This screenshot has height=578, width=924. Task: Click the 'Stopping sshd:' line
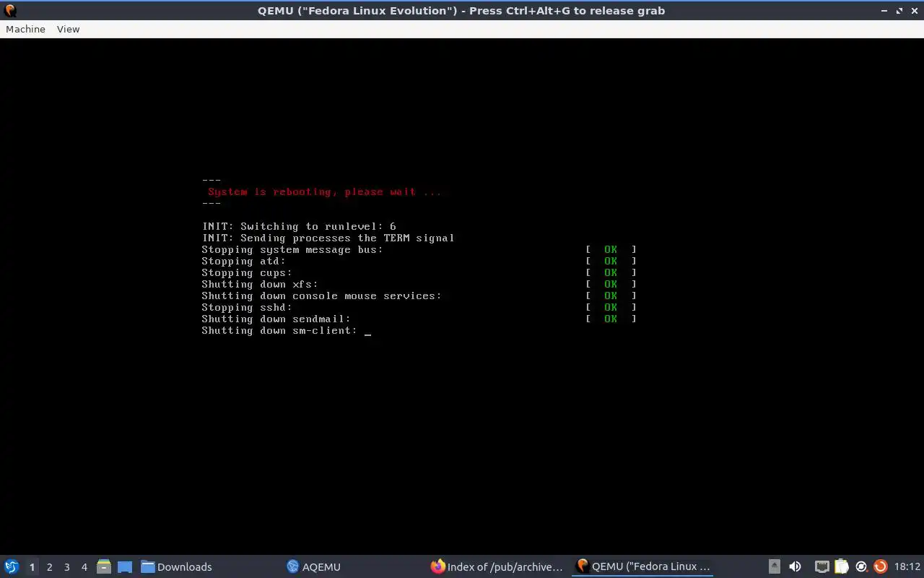click(x=247, y=307)
